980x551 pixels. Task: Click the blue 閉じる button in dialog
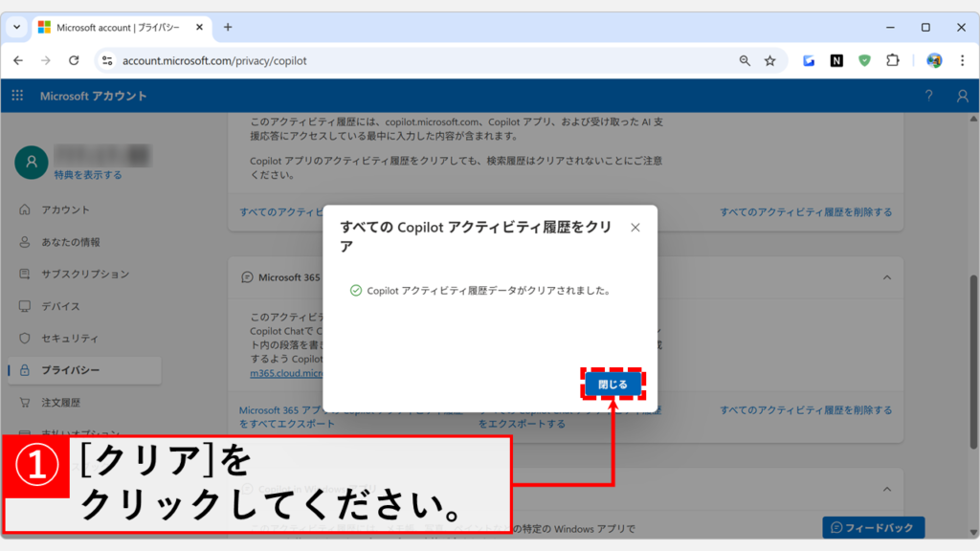[x=612, y=385]
